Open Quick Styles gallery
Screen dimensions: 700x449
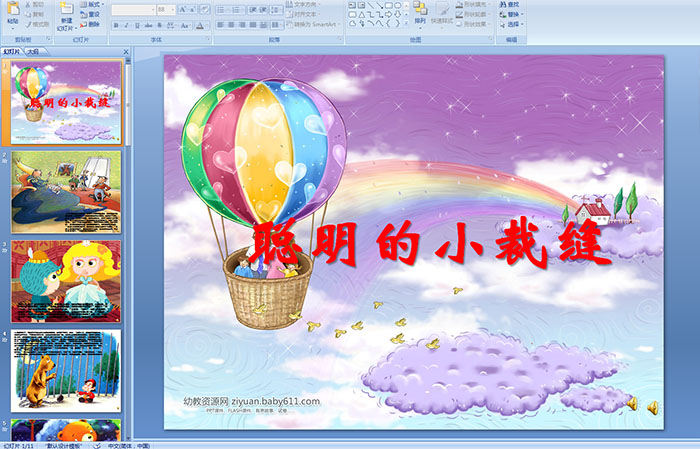[x=442, y=14]
